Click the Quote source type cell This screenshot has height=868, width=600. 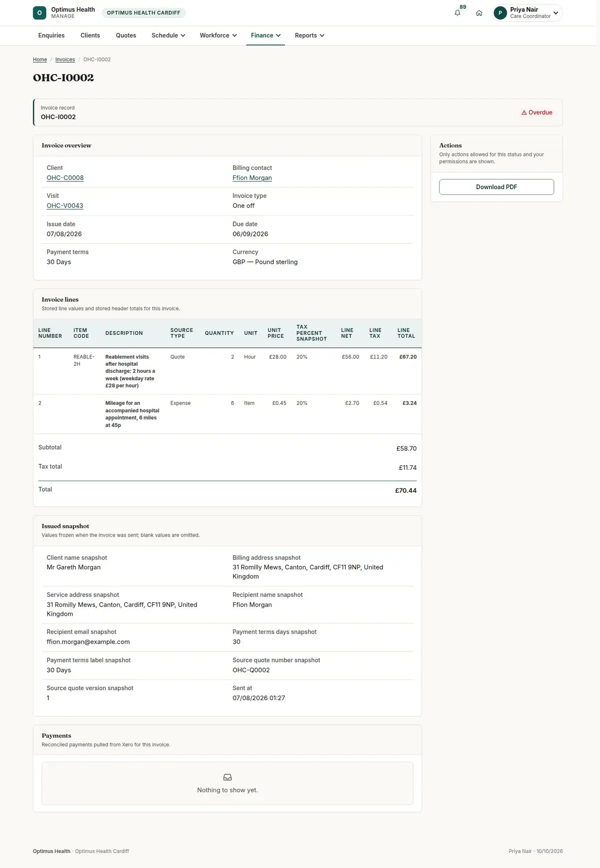click(177, 357)
